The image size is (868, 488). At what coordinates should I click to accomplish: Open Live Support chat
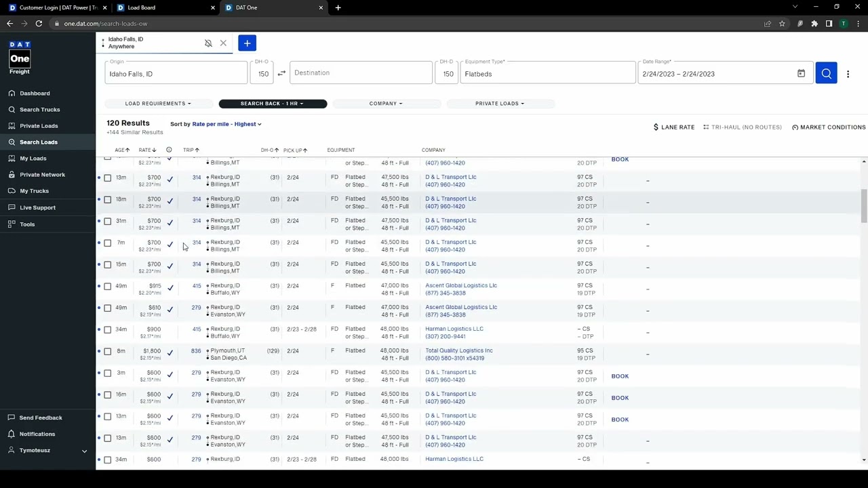coord(37,207)
